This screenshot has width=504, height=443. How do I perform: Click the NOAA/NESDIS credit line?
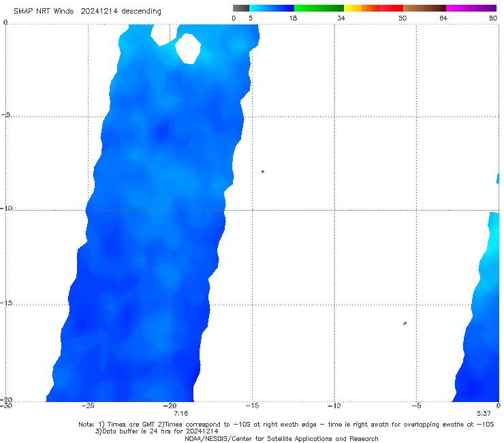coord(281,438)
